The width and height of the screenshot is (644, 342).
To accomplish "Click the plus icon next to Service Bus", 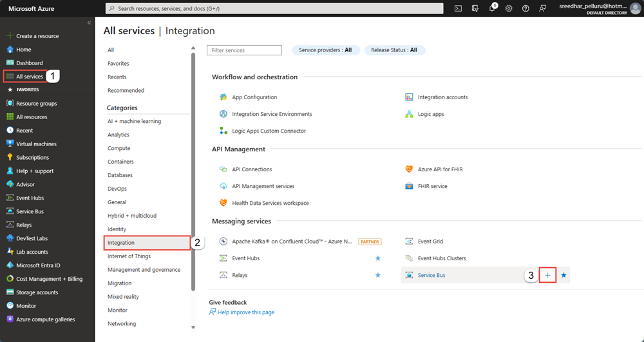I will tap(547, 275).
